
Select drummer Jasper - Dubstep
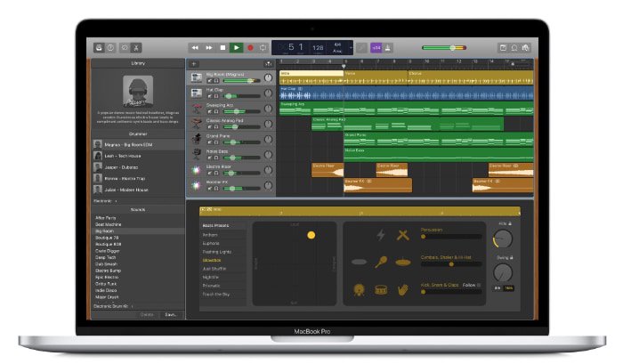coord(138,167)
